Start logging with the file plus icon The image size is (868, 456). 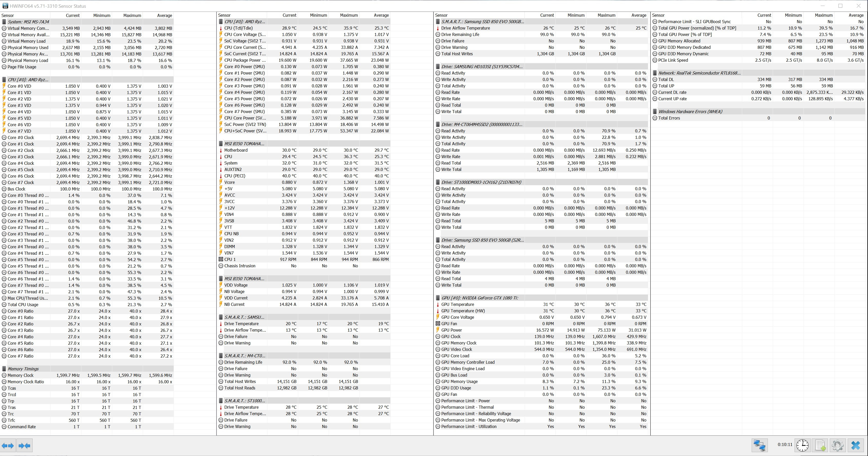pos(820,445)
